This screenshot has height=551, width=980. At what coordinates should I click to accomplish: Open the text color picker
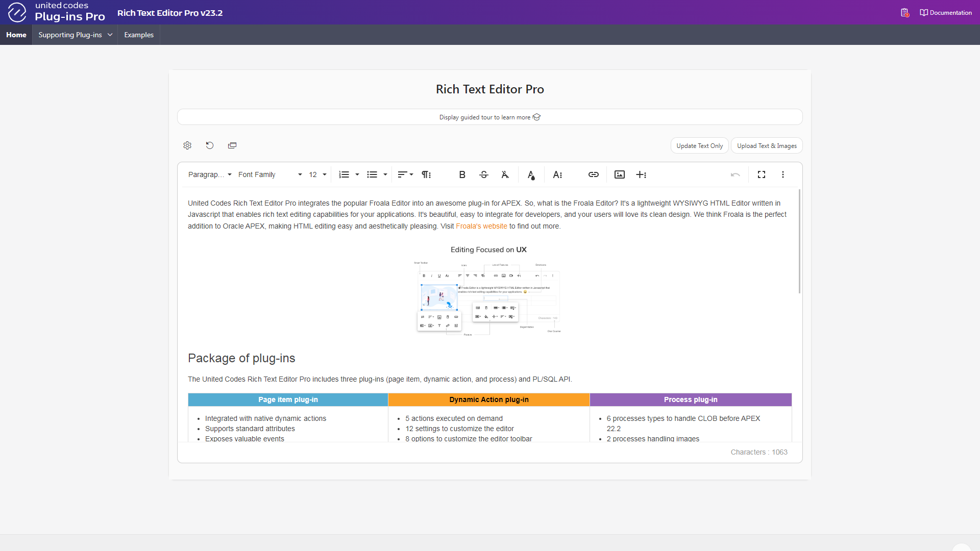pos(531,175)
